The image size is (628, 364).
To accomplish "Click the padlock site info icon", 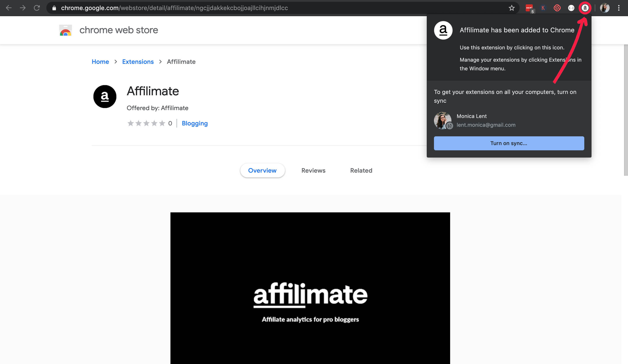I will pos(54,8).
